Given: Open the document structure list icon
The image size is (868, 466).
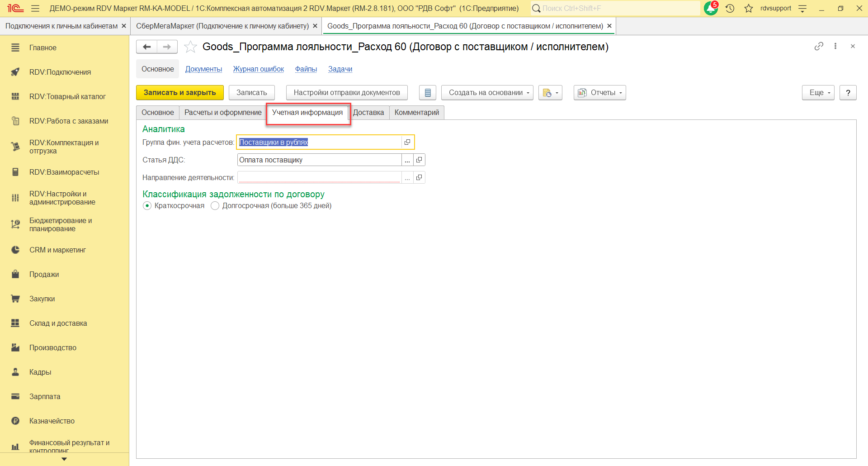Looking at the screenshot, I should point(427,93).
